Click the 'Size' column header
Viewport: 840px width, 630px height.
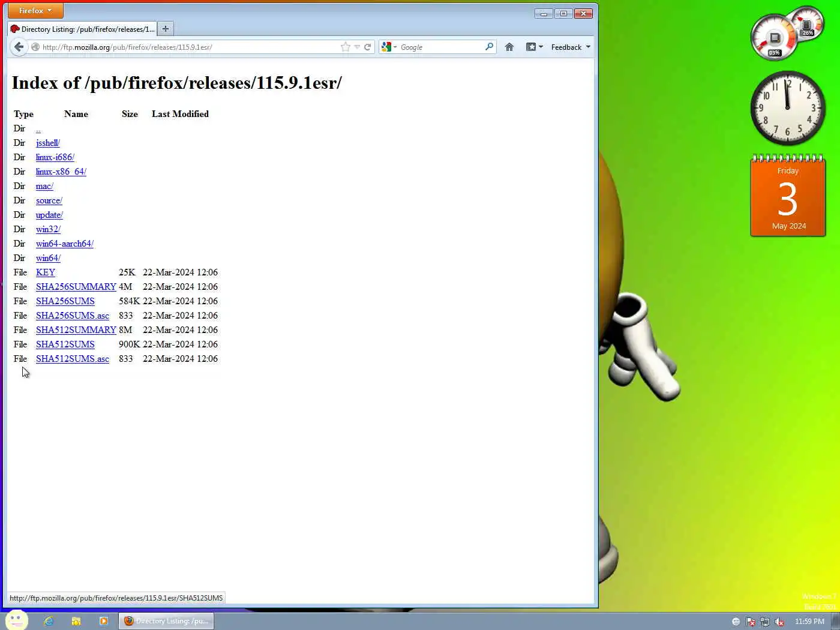130,114
